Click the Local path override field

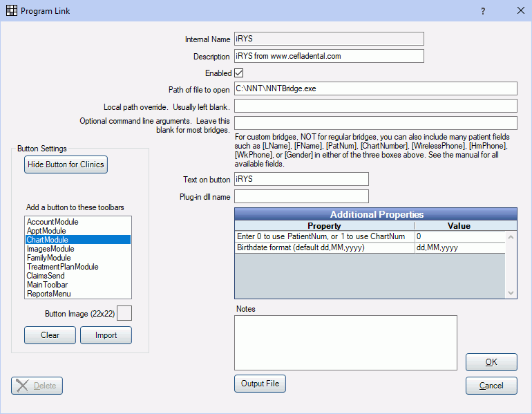pyautogui.click(x=376, y=106)
